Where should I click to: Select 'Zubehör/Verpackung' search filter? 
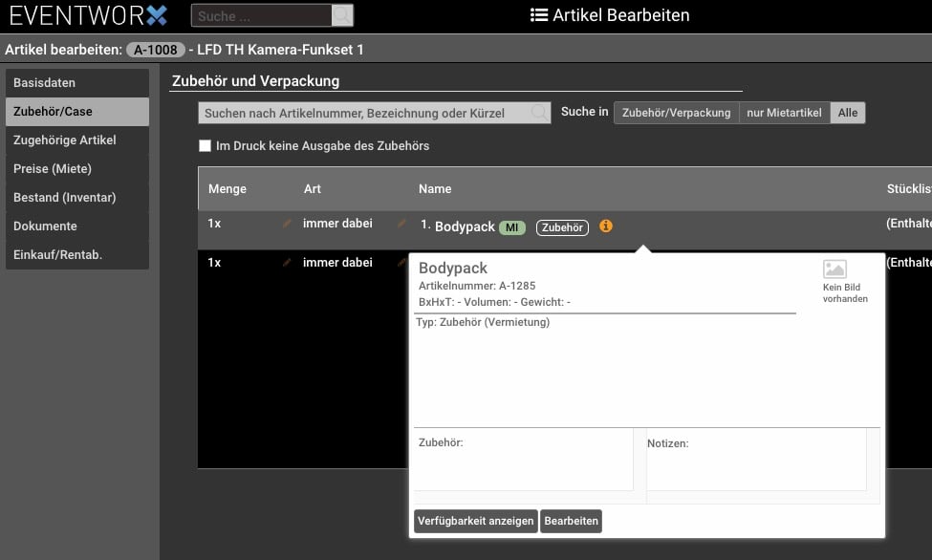coord(676,113)
